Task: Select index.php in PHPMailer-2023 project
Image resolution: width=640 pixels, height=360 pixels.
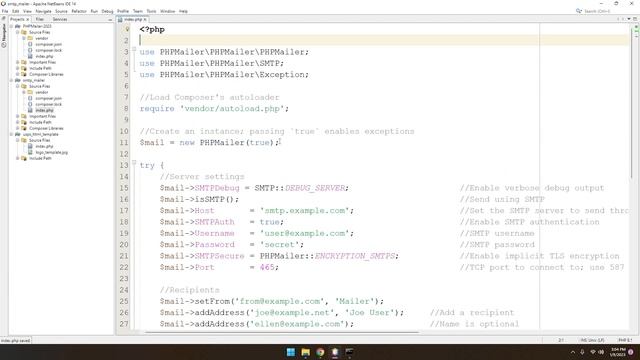Action: pos(44,57)
